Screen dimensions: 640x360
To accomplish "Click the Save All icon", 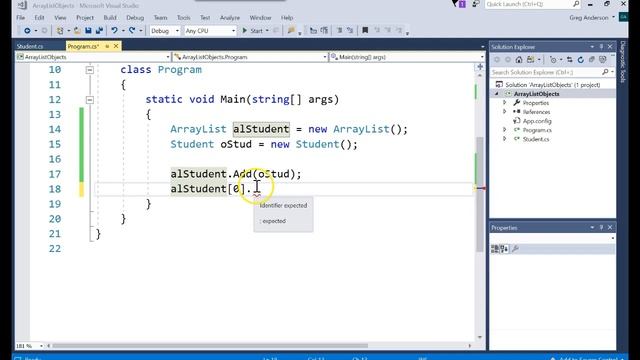I will pos(99,31).
